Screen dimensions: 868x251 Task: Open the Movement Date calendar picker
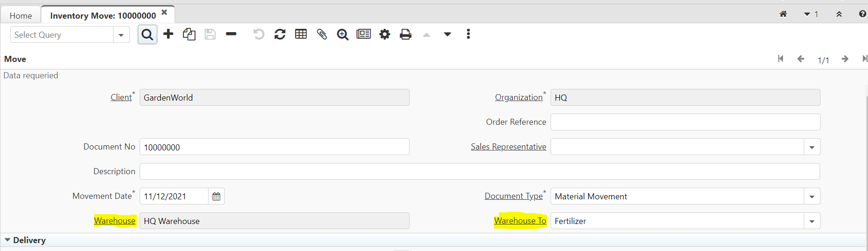[216, 197]
